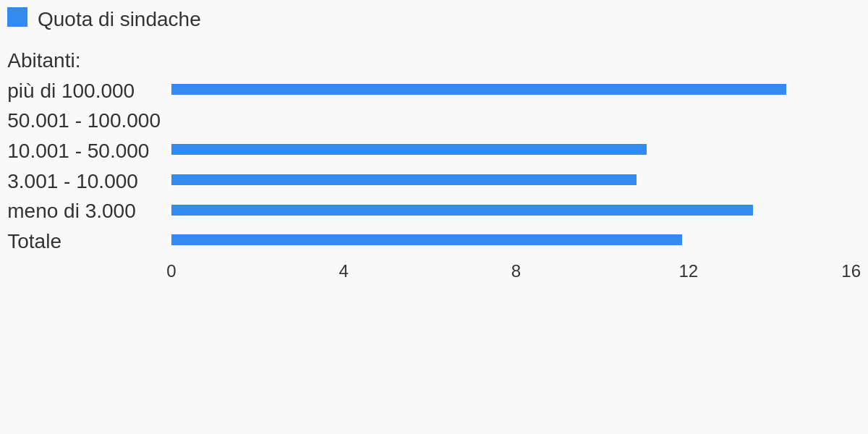The image size is (868, 434).
Task: Click the '10.001 - 50.000' category label
Action: [78, 151]
